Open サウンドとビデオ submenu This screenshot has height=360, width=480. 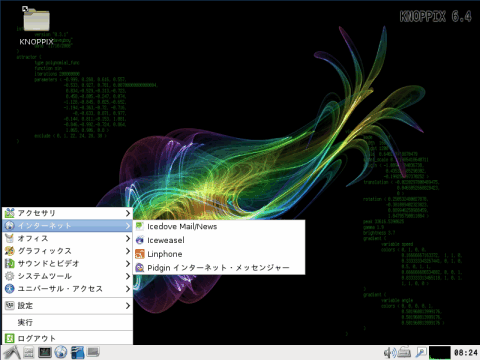tap(67, 263)
